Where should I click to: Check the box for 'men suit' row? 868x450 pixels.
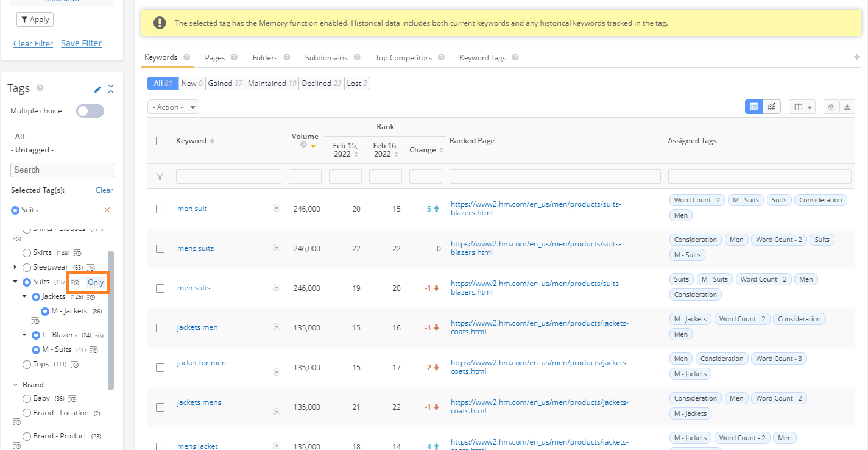click(160, 209)
